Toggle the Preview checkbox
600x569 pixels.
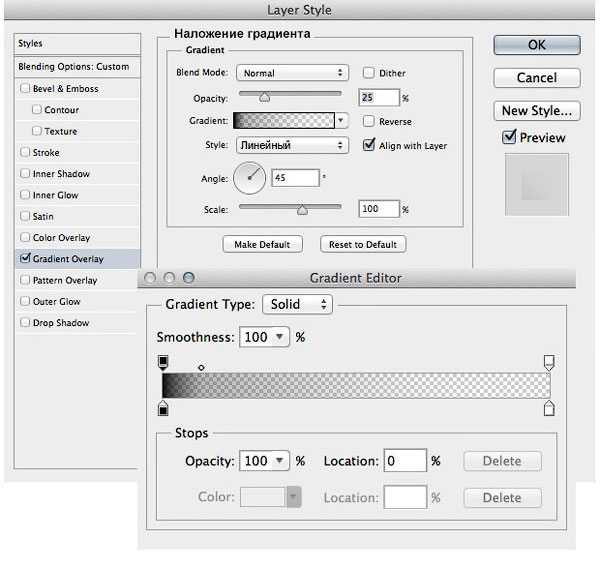point(509,137)
